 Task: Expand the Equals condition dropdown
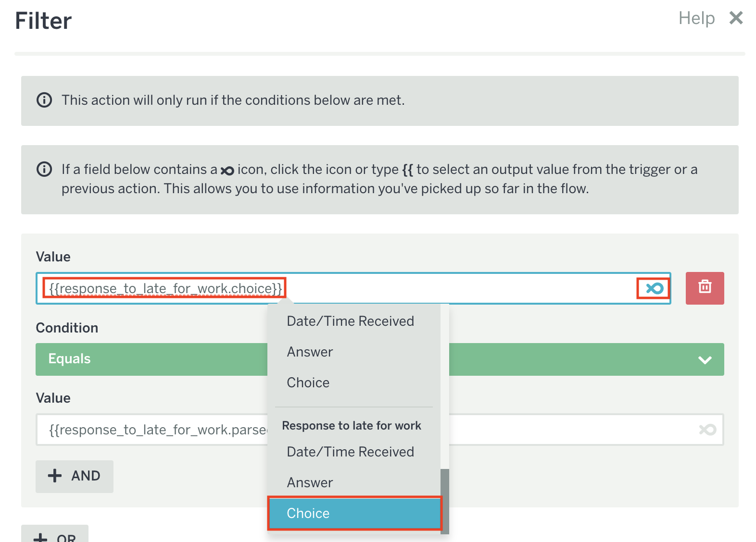(705, 359)
